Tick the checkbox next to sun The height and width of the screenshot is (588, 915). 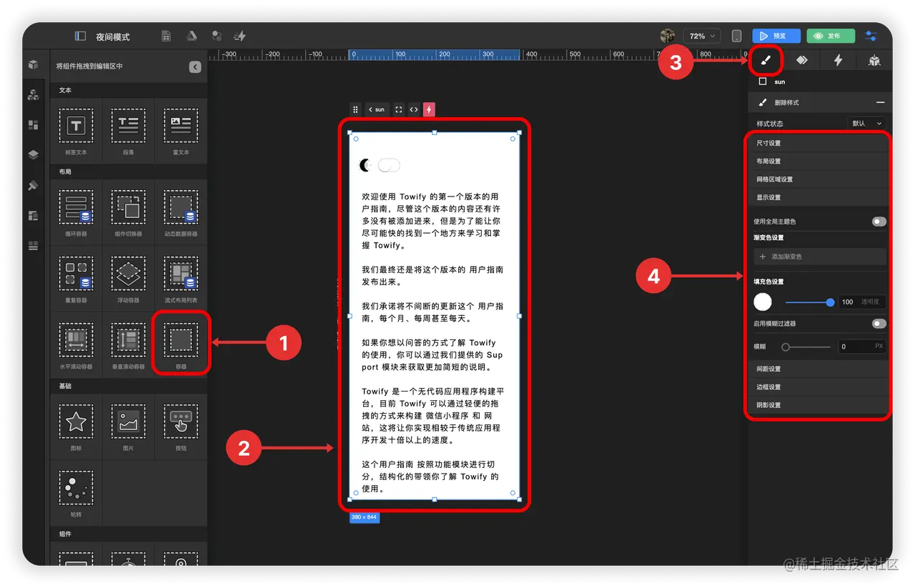coord(763,81)
